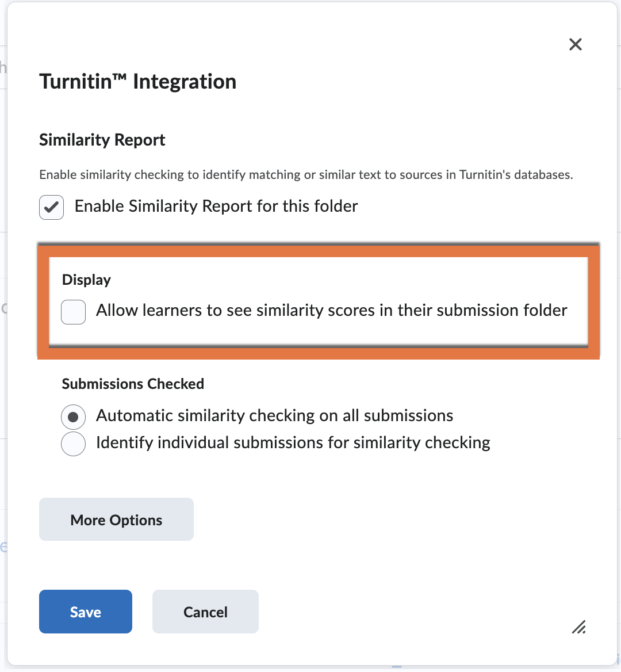Click the 'Identify individual submissions for similarity checking' label

293,442
